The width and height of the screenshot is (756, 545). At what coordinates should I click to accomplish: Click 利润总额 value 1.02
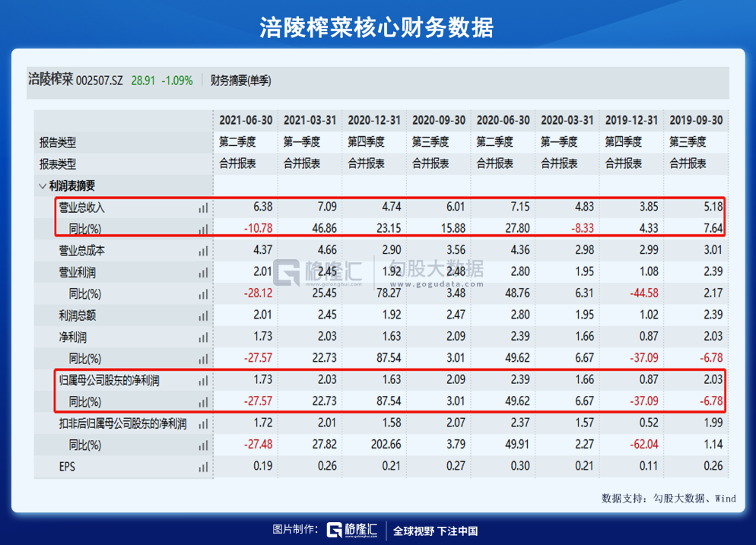click(x=649, y=315)
